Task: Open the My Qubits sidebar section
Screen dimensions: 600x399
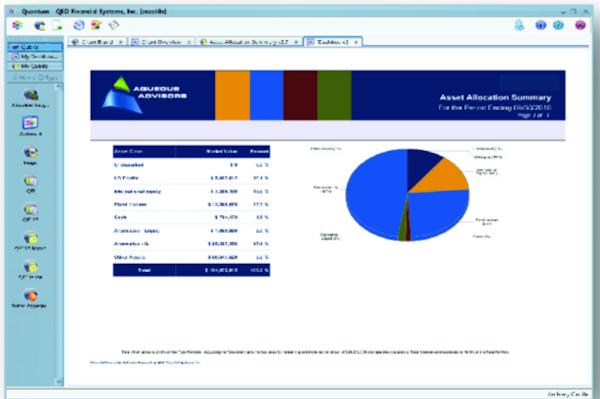Action: 35,66
